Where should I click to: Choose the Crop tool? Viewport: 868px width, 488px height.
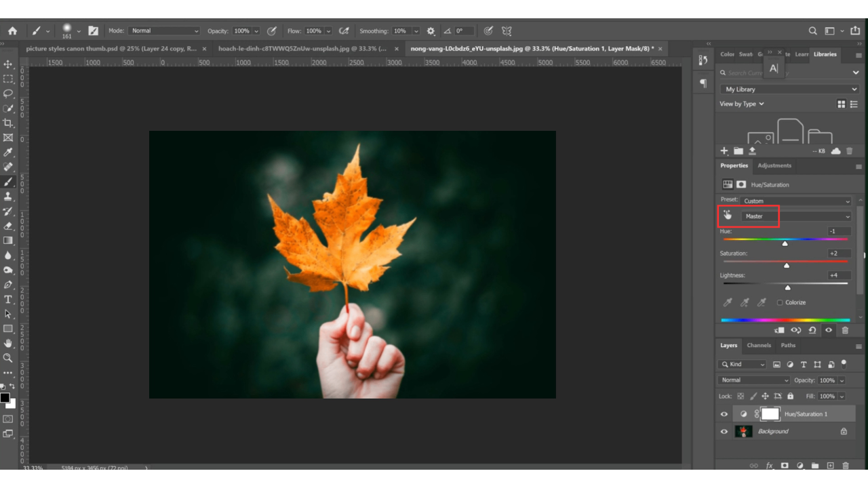8,123
